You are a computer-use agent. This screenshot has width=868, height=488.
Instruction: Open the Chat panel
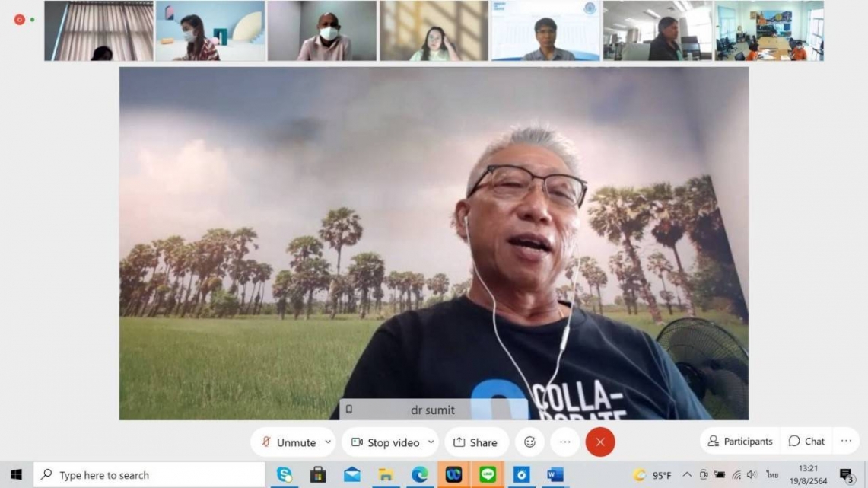[x=806, y=441]
